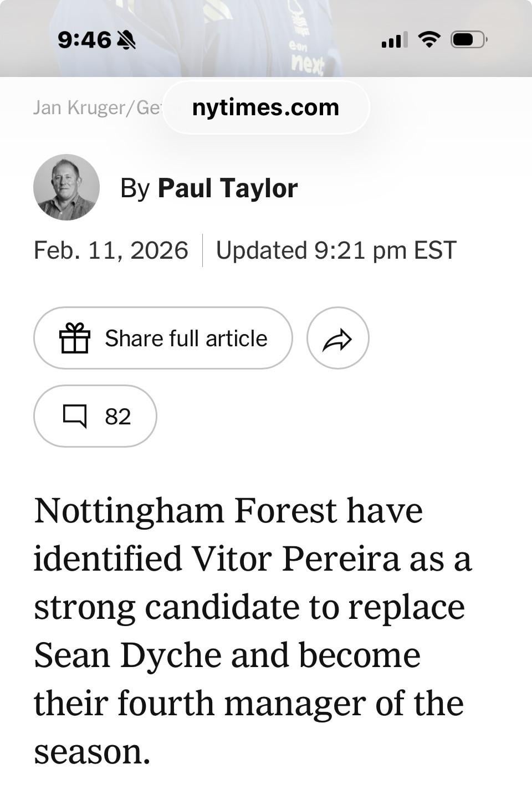The width and height of the screenshot is (532, 805).
Task: Tap the 9:46 status bar clock
Action: pos(84,40)
